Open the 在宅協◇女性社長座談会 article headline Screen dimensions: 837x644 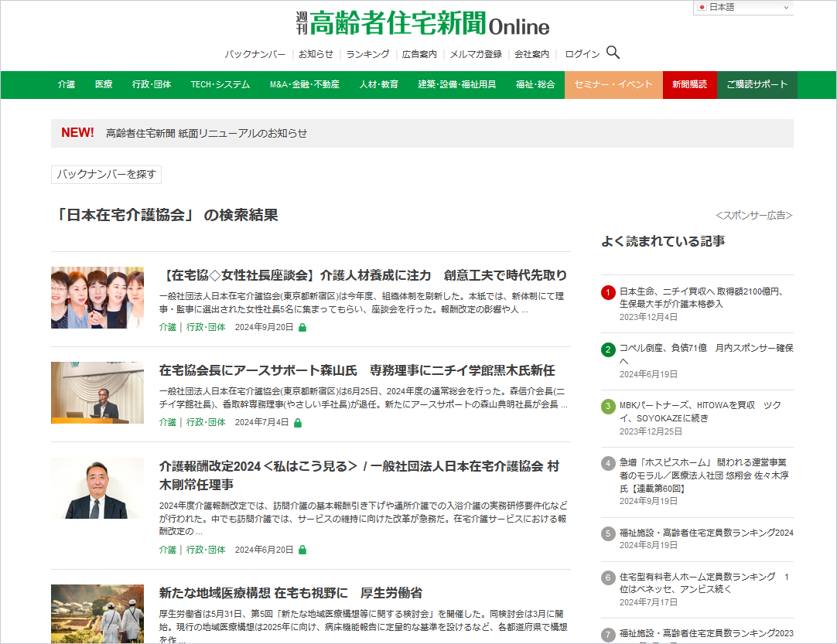pyautogui.click(x=363, y=275)
